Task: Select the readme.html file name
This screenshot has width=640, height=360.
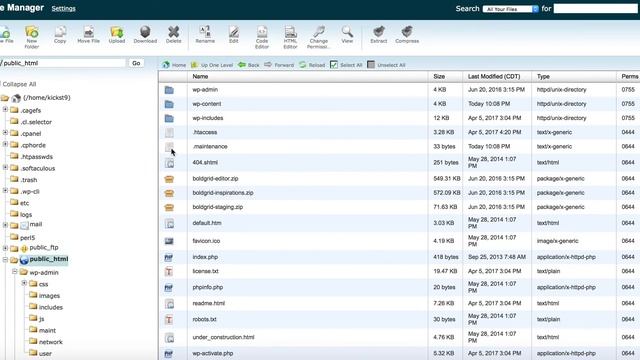Action: (209, 303)
